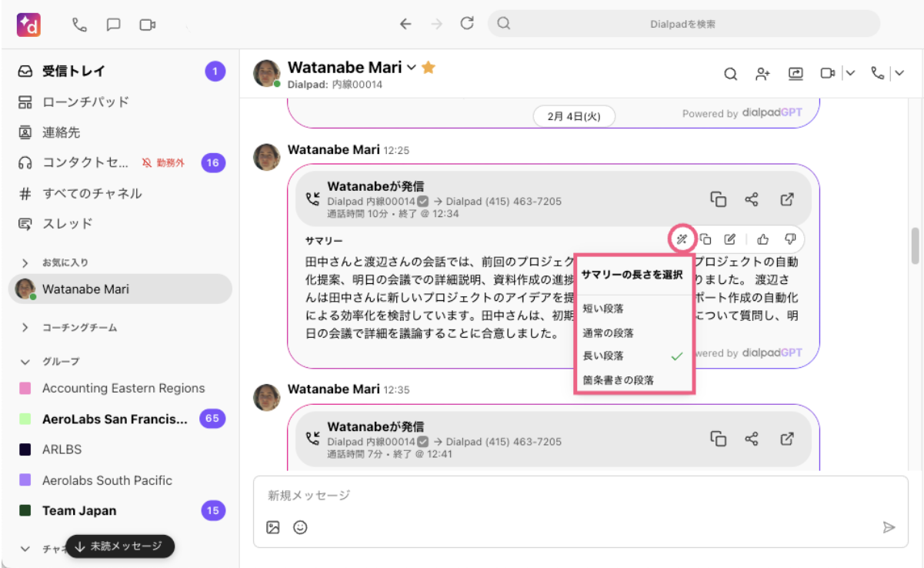The image size is (924, 568).
Task: Open call ending at 12:34 in new window
Action: 787,199
